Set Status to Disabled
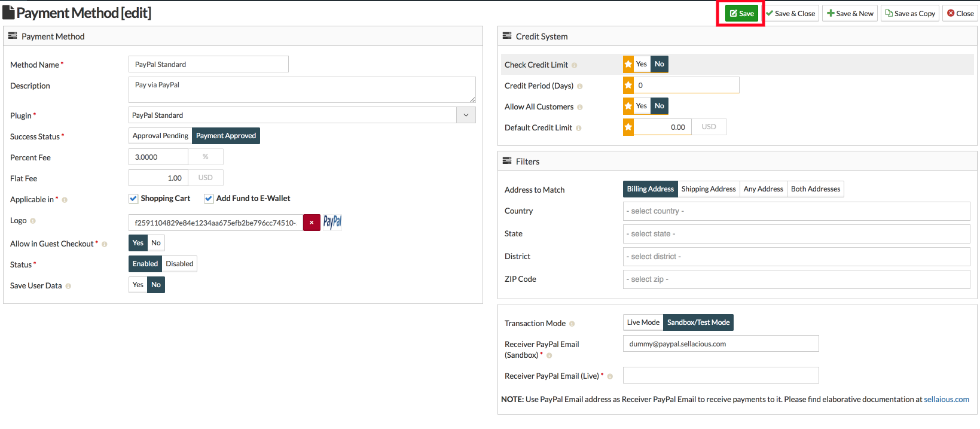Screen dimensions: 980x429 pyautogui.click(x=179, y=264)
